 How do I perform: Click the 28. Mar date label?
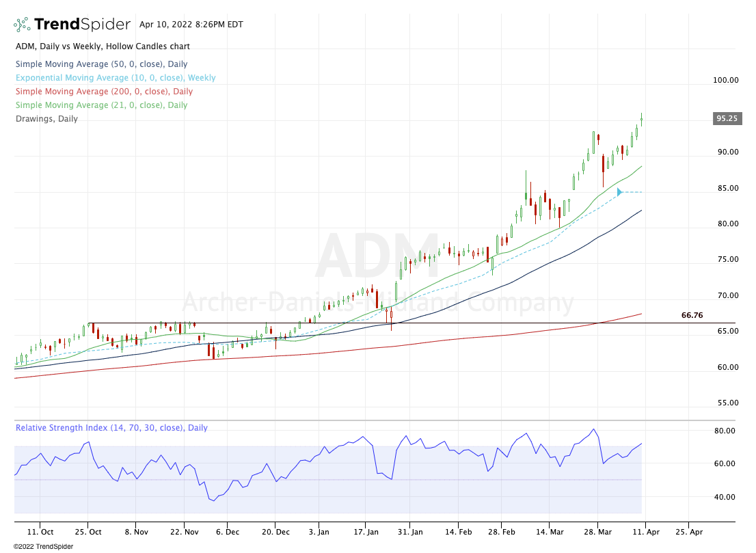click(x=598, y=532)
